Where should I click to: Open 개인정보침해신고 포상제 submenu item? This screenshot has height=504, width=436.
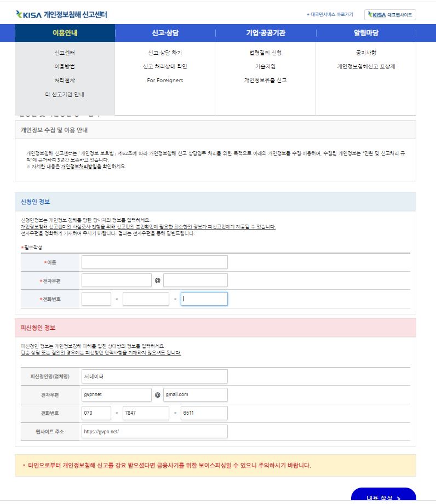pos(366,66)
